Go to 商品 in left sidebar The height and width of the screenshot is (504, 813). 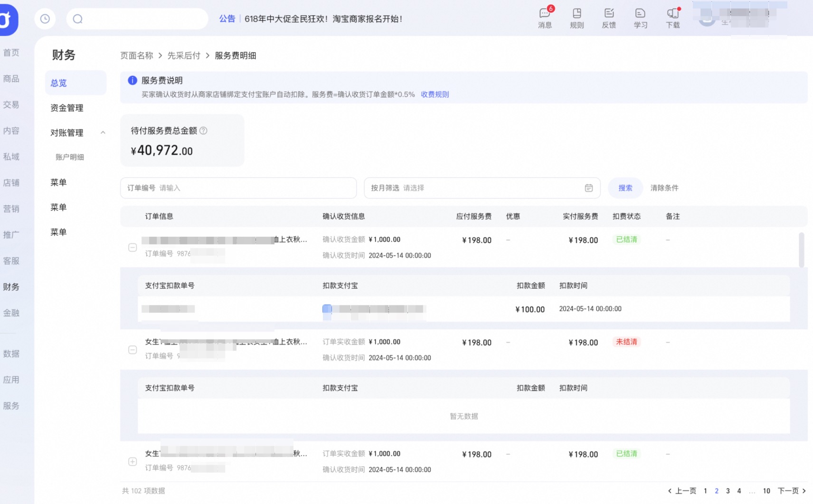[x=11, y=79]
